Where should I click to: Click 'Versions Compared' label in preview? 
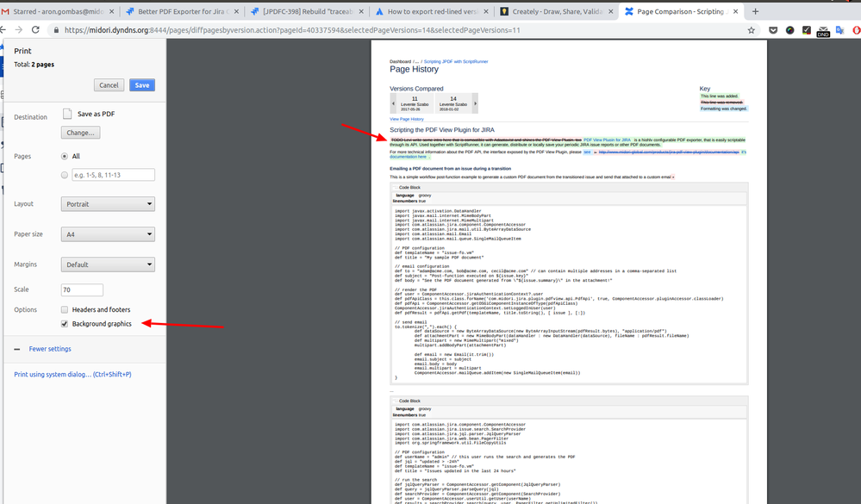point(416,89)
